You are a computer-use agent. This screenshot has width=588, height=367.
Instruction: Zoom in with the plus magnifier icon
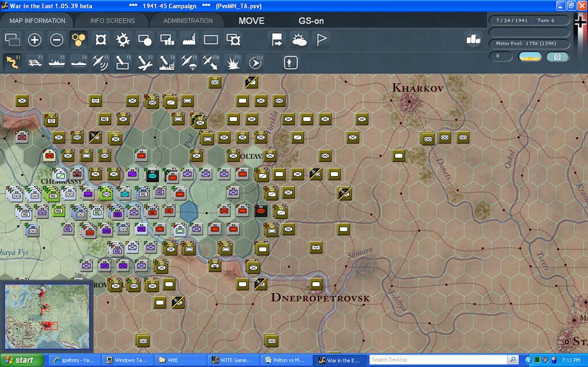pos(35,40)
